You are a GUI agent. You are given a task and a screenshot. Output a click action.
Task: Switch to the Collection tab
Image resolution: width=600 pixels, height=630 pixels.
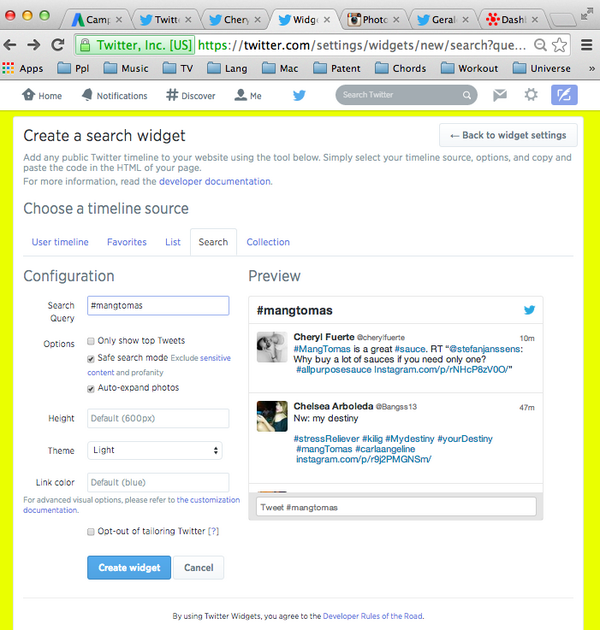coord(268,242)
